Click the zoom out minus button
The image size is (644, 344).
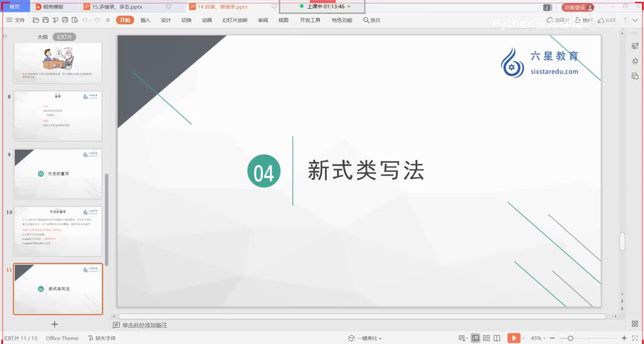point(552,338)
